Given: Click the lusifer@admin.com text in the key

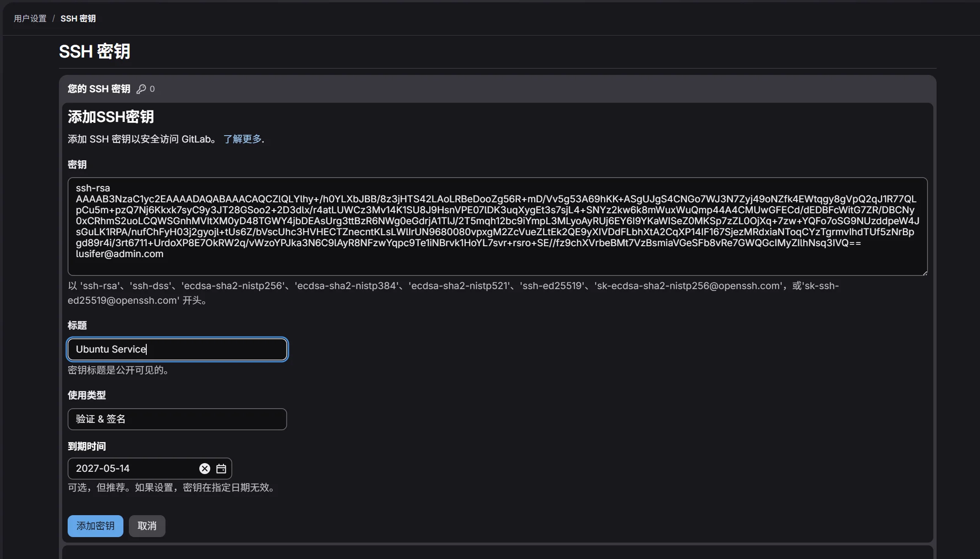Looking at the screenshot, I should (x=120, y=254).
